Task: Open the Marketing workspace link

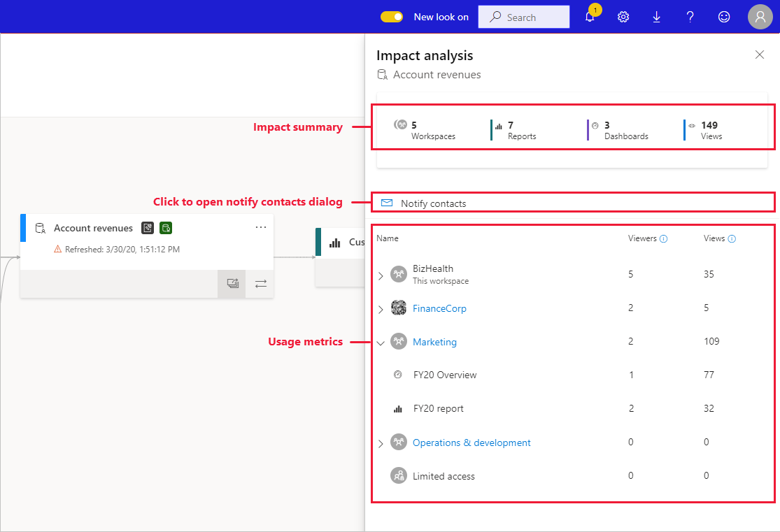Action: tap(434, 342)
